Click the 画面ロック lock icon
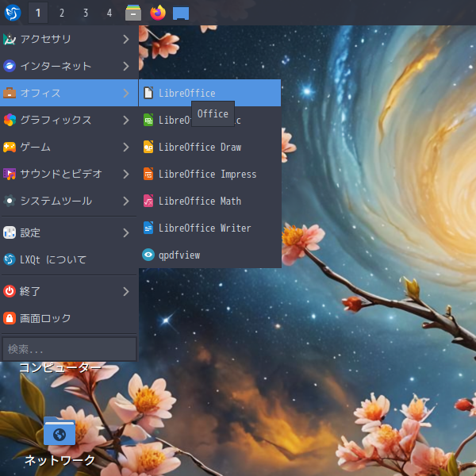Image resolution: width=476 pixels, height=476 pixels. [10, 318]
